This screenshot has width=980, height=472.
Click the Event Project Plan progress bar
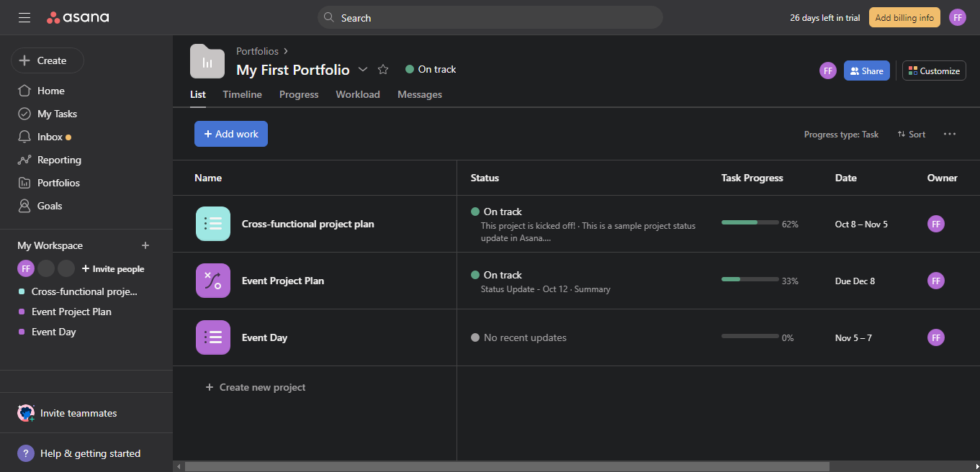pos(749,281)
